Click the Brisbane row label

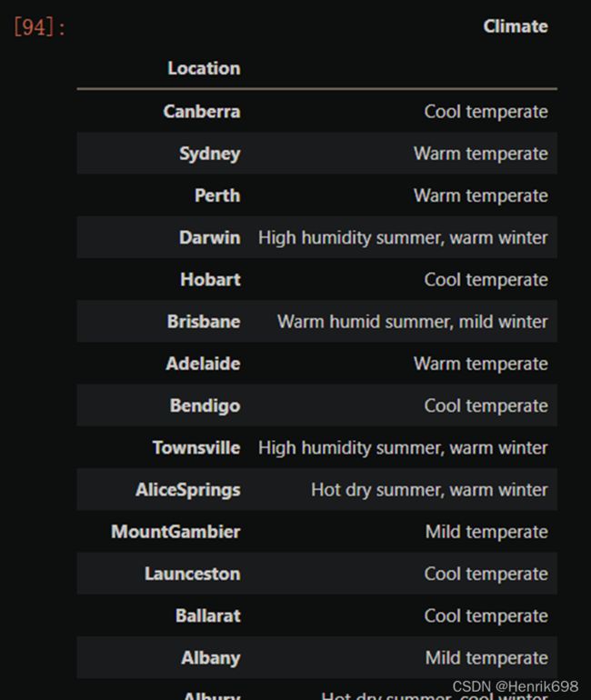click(204, 322)
